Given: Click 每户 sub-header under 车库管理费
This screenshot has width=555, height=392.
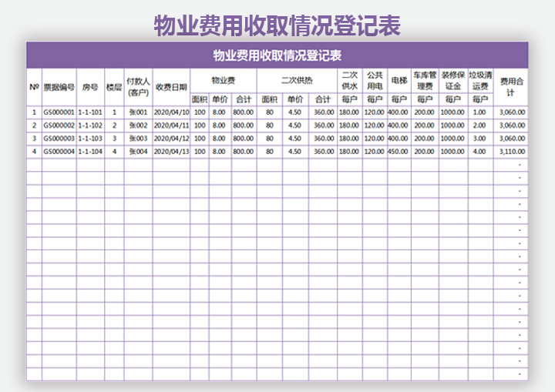Looking at the screenshot, I should click(x=425, y=99).
